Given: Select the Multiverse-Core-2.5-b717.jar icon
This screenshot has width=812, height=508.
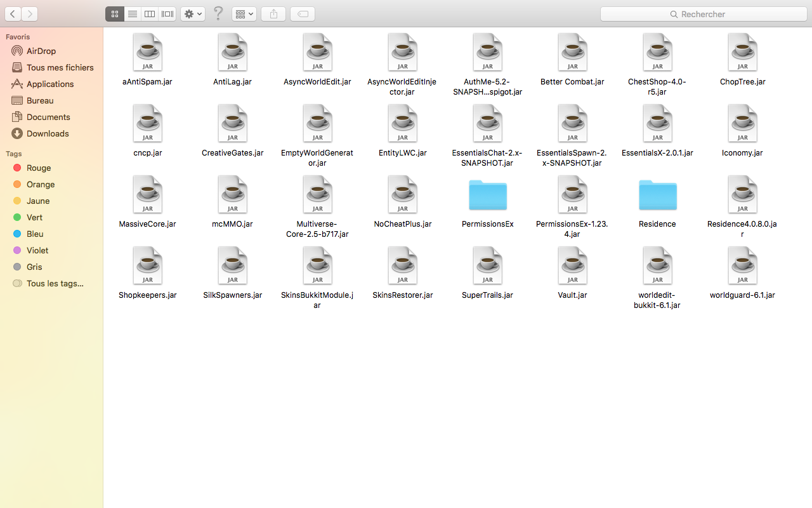Looking at the screenshot, I should pyautogui.click(x=318, y=194).
